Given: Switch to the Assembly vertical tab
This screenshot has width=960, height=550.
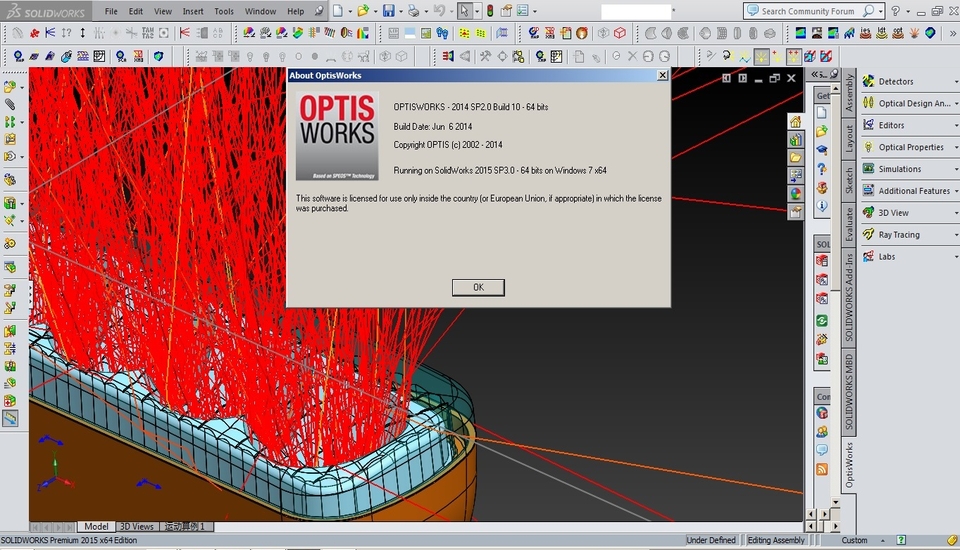Looking at the screenshot, I should (849, 92).
